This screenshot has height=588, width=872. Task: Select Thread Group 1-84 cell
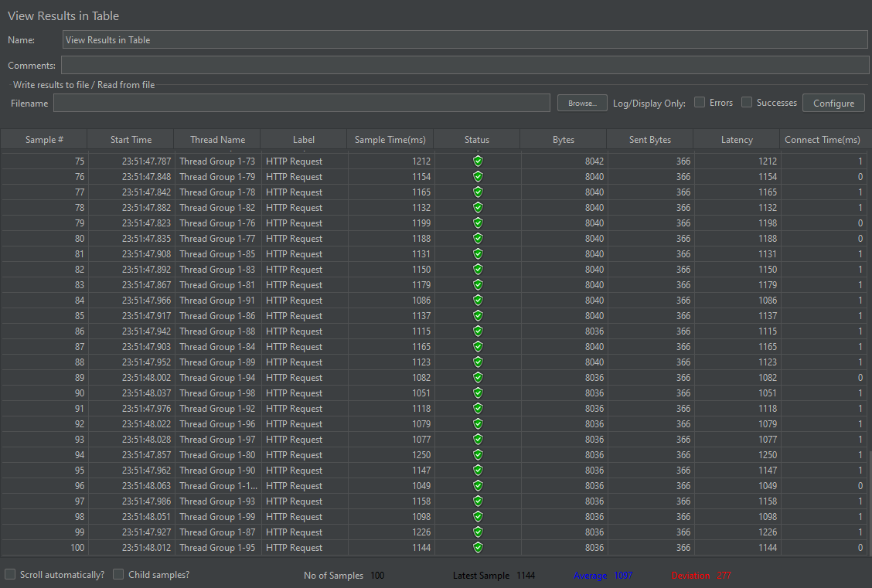tap(217, 347)
